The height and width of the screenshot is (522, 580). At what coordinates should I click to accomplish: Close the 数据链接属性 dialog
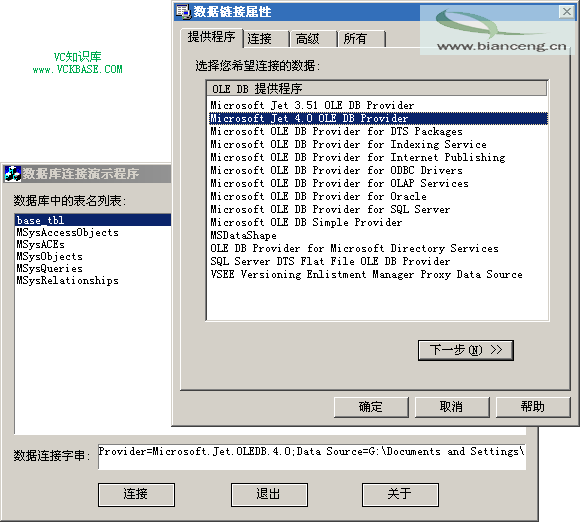point(566,12)
